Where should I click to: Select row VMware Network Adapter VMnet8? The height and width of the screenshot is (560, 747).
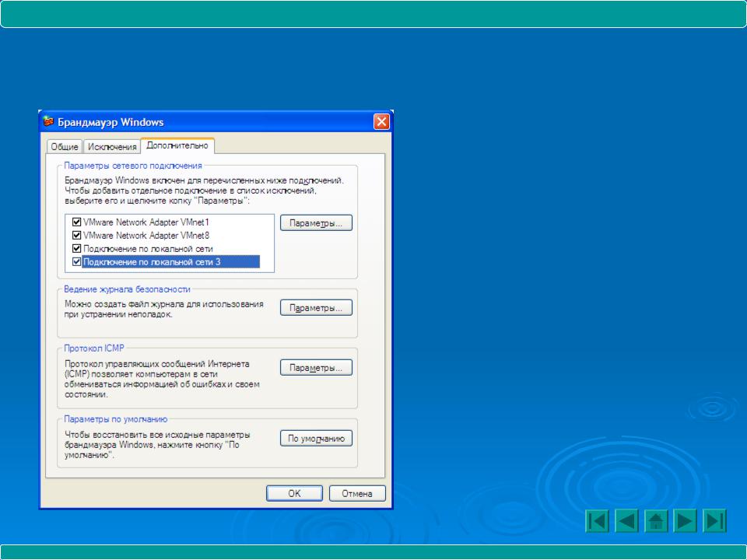(x=146, y=235)
